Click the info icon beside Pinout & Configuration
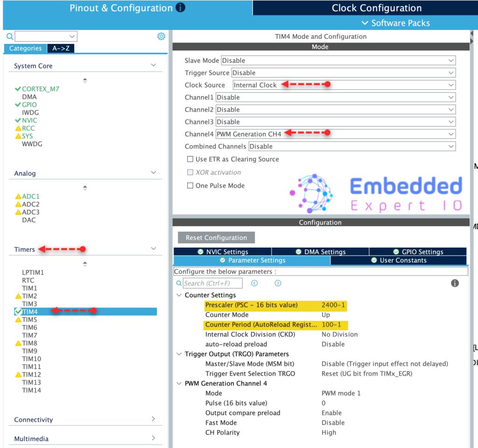Viewport: 478px width, 448px height. (180, 8)
